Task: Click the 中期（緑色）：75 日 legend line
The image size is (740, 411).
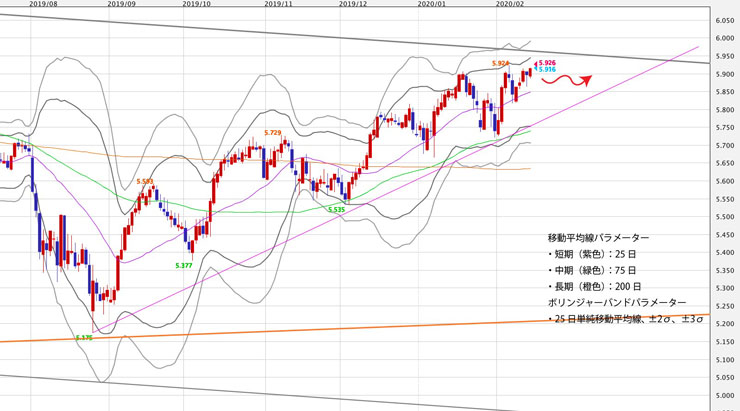Action: [x=592, y=270]
